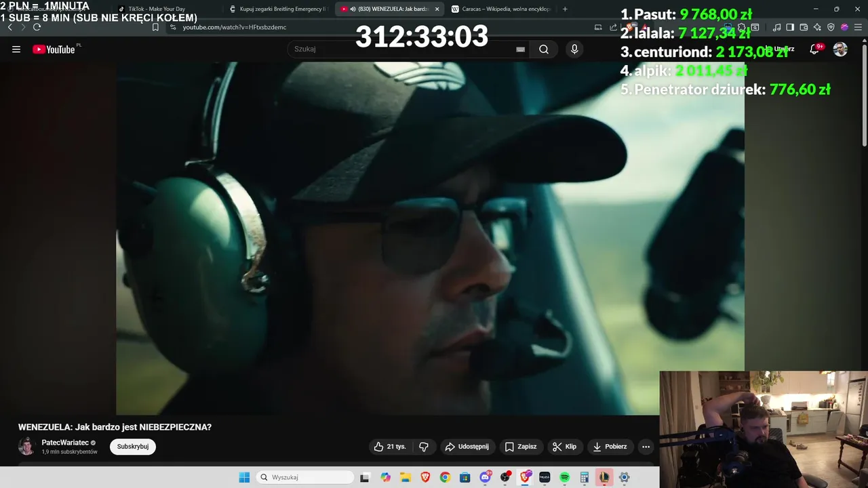Go to YouTube home via logo
The image size is (868, 488).
click(x=54, y=49)
